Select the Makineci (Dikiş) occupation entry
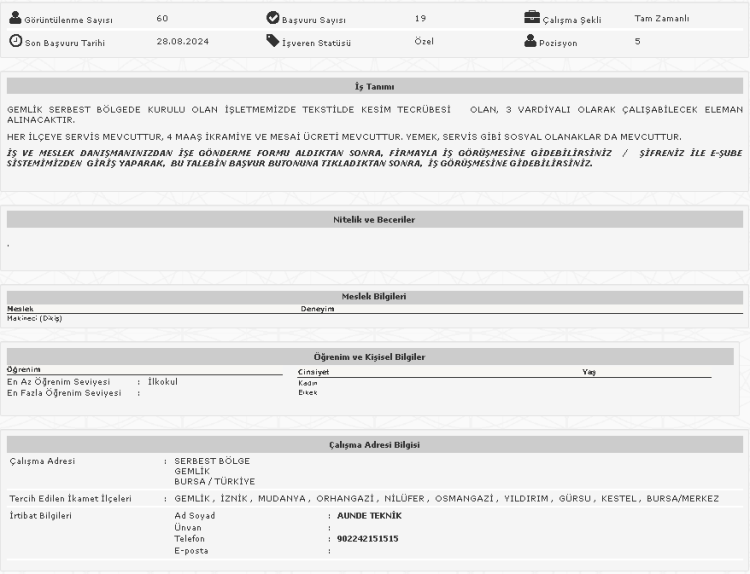This screenshot has height=574, width=750. coord(28,318)
